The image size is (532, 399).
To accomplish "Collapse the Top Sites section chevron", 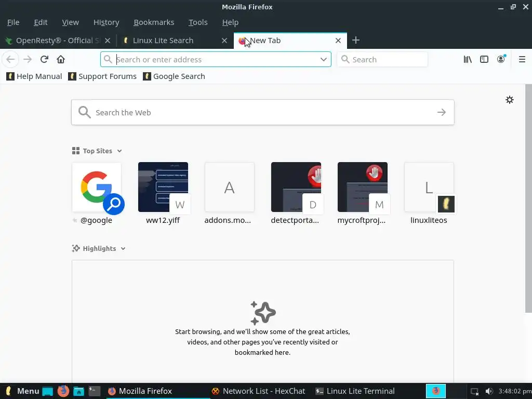I will (119, 151).
